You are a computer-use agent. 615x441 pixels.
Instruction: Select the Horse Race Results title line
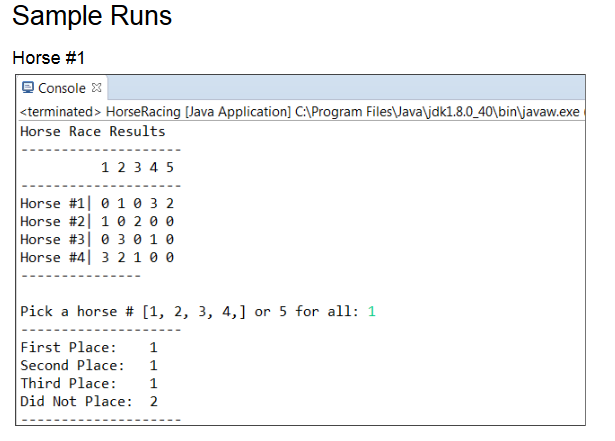[x=93, y=131]
